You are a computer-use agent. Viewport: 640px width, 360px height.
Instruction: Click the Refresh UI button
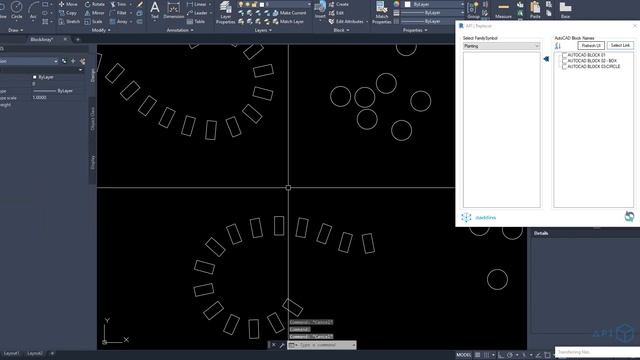click(x=591, y=46)
